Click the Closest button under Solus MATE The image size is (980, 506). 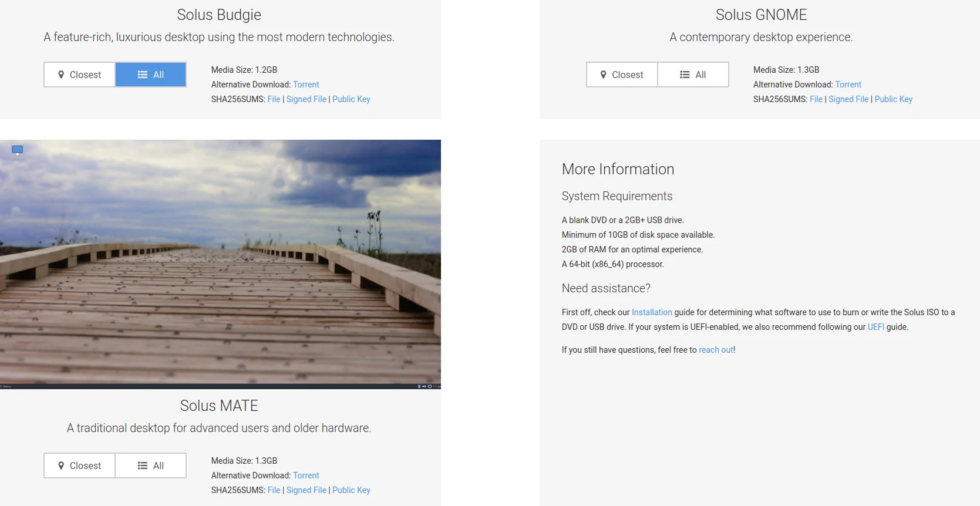80,465
